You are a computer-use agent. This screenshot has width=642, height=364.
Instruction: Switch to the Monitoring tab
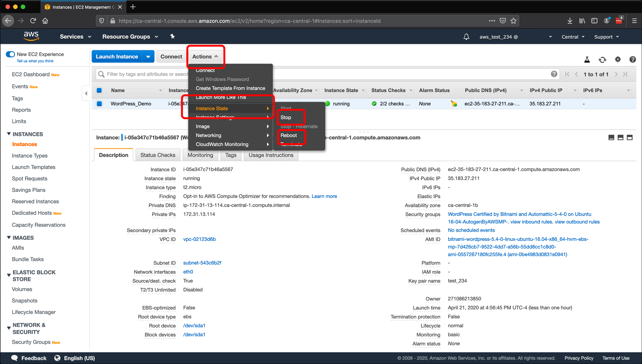tap(200, 155)
